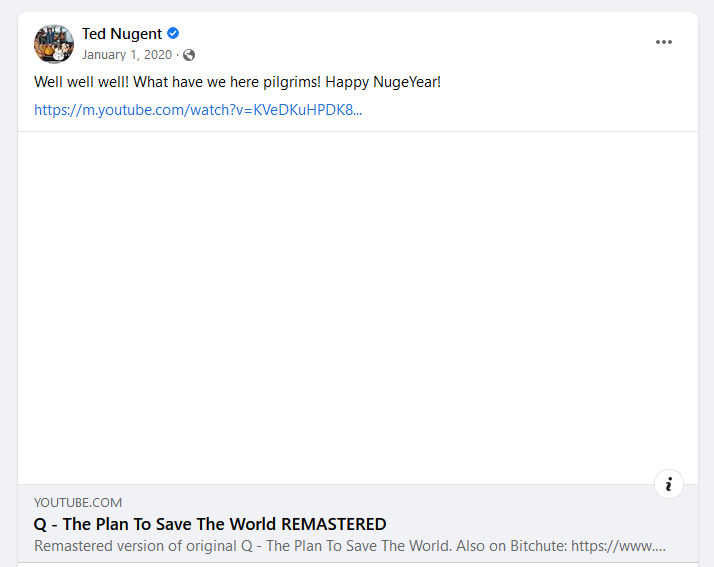Click the public globe audience icon
714x567 pixels.
click(189, 55)
